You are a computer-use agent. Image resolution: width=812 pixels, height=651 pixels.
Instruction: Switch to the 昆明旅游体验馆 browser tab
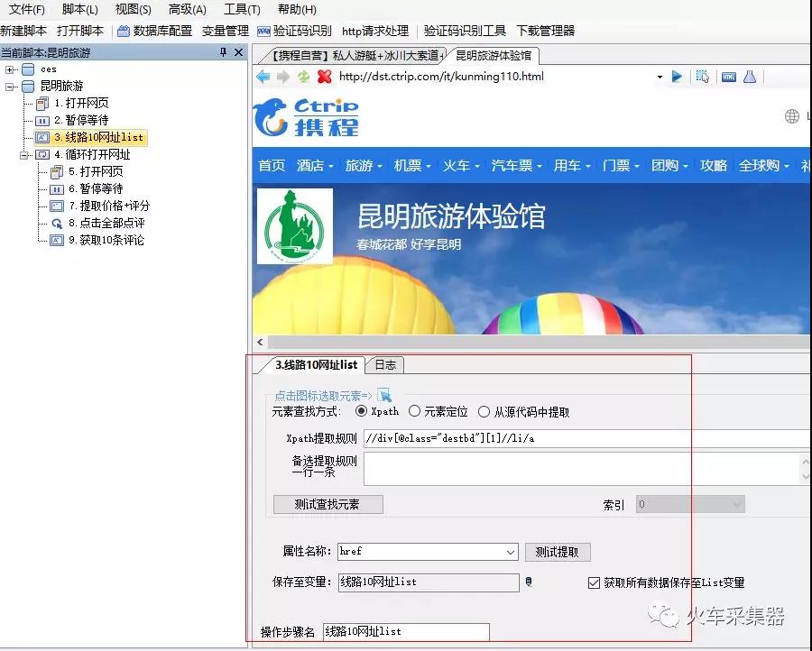click(x=493, y=55)
